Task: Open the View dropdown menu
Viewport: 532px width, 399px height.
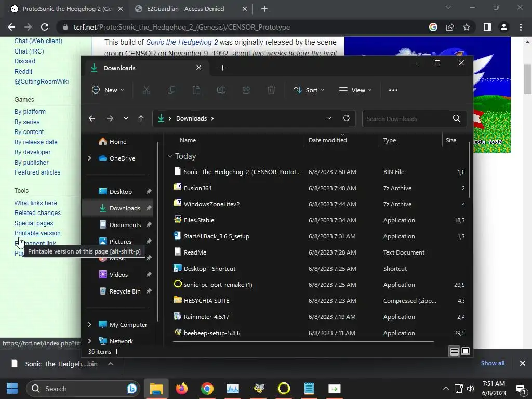Action: tap(355, 90)
